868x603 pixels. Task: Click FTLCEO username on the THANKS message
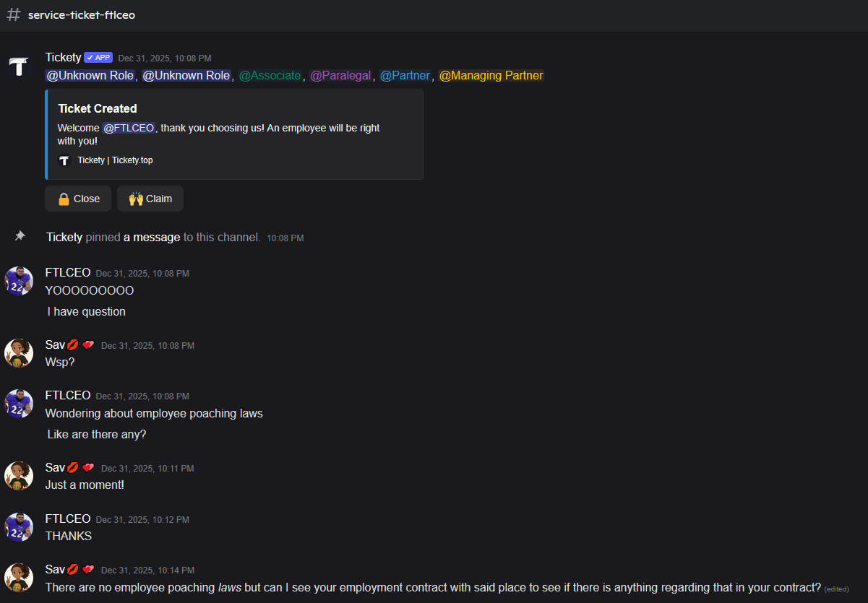pos(68,519)
